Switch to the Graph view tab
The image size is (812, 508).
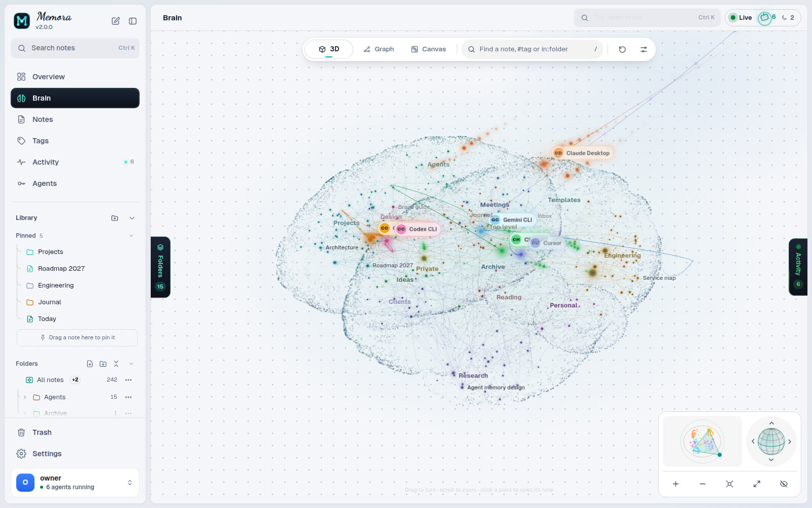[379, 49]
